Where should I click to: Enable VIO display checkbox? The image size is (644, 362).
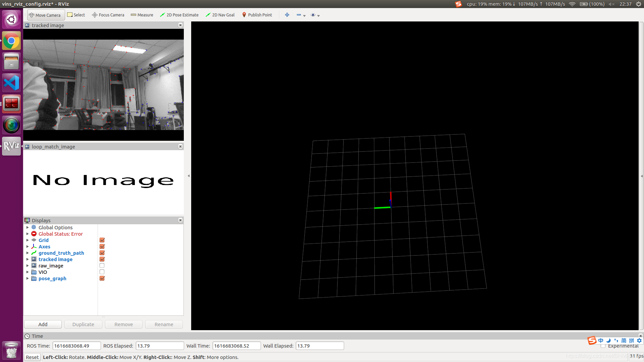click(102, 272)
